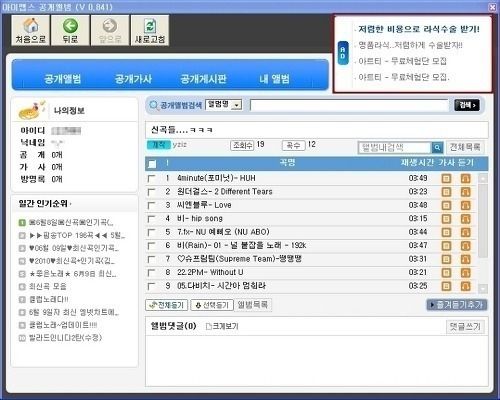Click 크게보기 enlarge comments link
This screenshot has width=500, height=400.
coord(222,326)
